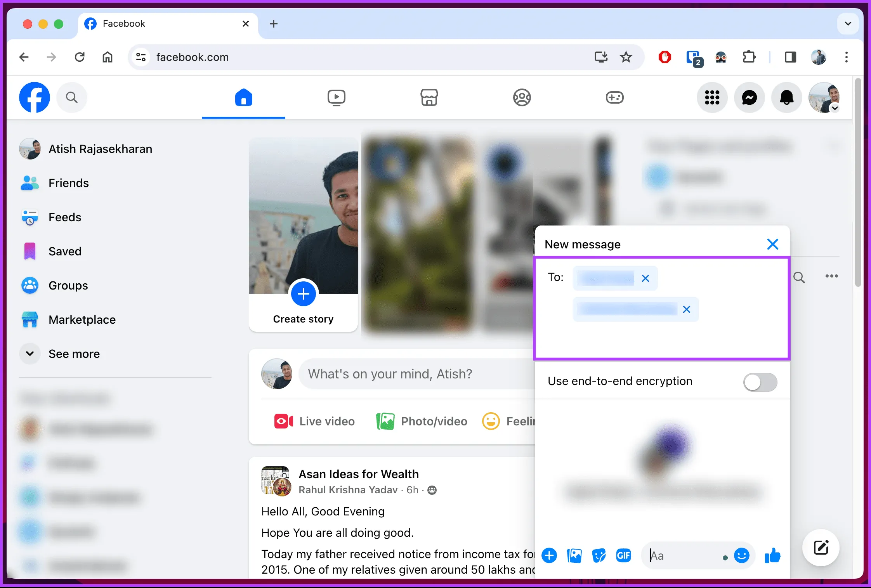Open the notifications bell
Screen dimensions: 871x588
click(x=786, y=97)
